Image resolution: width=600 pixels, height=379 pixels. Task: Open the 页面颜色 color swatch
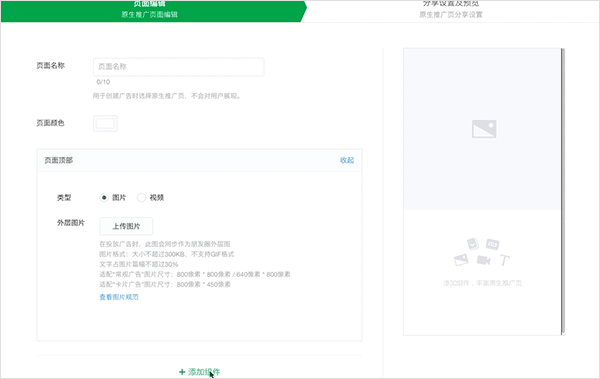105,123
